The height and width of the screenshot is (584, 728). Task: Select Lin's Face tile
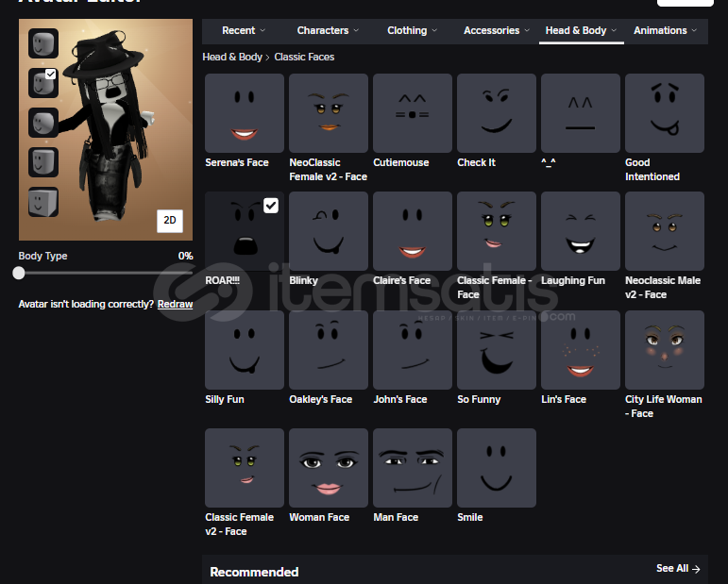pos(581,350)
